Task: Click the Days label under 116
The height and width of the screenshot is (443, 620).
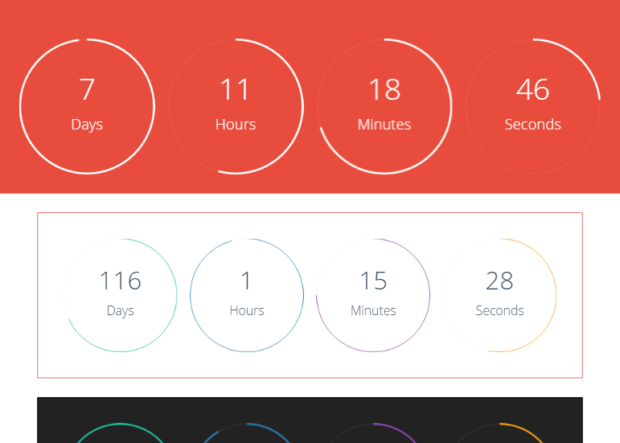Action: pyautogui.click(x=120, y=311)
